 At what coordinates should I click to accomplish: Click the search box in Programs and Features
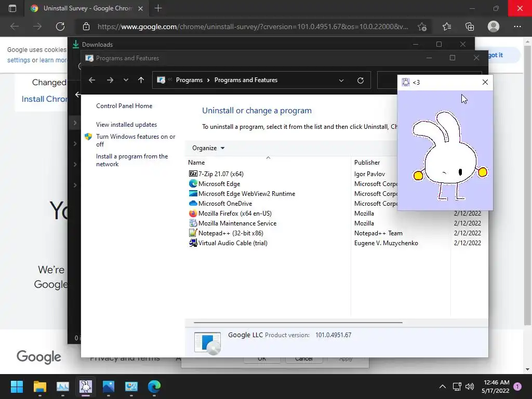(x=387, y=80)
